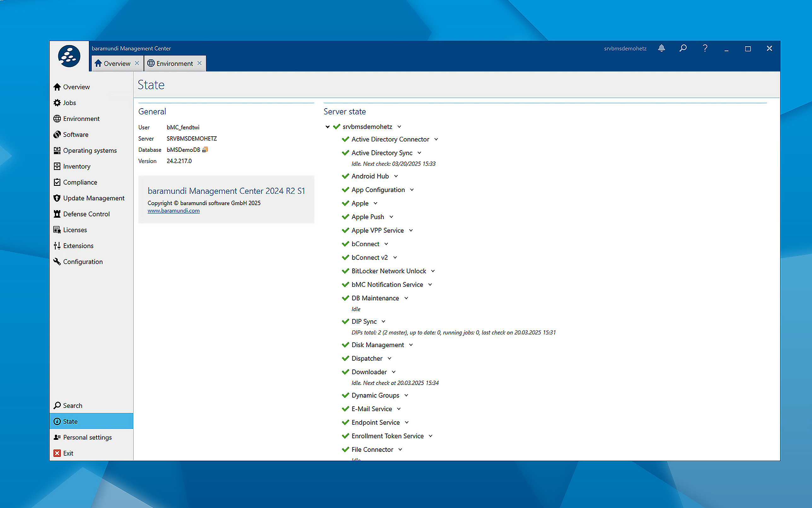Viewport: 812px width, 508px height.
Task: Open the help question mark icon
Action: pyautogui.click(x=705, y=48)
